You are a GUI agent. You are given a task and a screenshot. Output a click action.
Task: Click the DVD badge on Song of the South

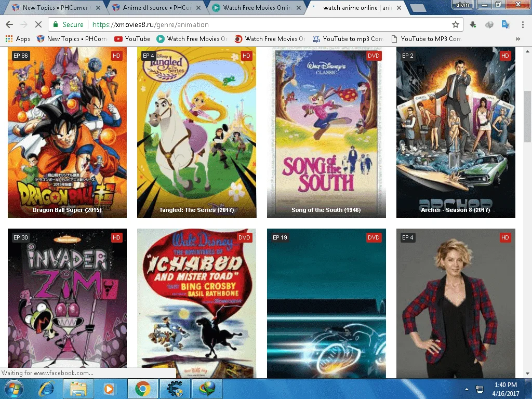(374, 56)
